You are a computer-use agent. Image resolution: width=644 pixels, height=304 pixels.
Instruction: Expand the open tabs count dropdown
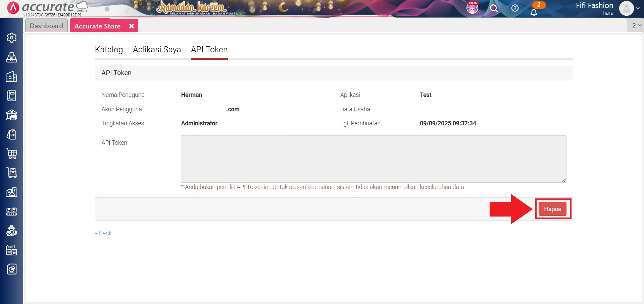[x=636, y=25]
